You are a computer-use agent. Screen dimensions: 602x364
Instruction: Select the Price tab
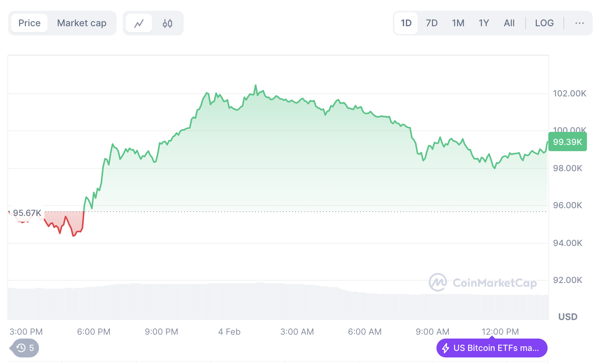tap(29, 23)
